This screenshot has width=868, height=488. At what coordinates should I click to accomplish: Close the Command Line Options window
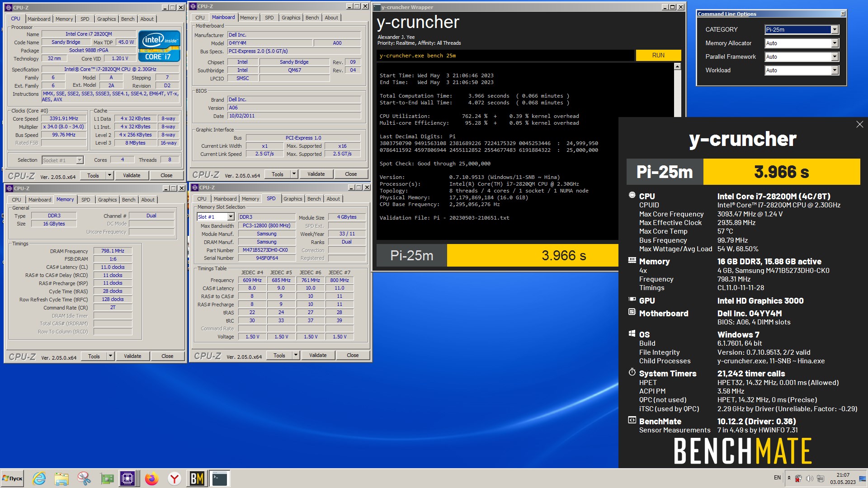pyautogui.click(x=843, y=14)
